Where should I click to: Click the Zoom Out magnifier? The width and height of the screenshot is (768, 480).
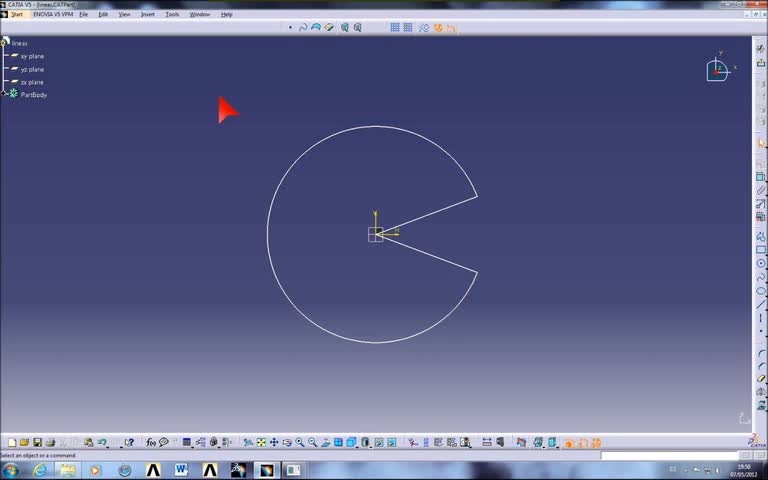[x=312, y=443]
